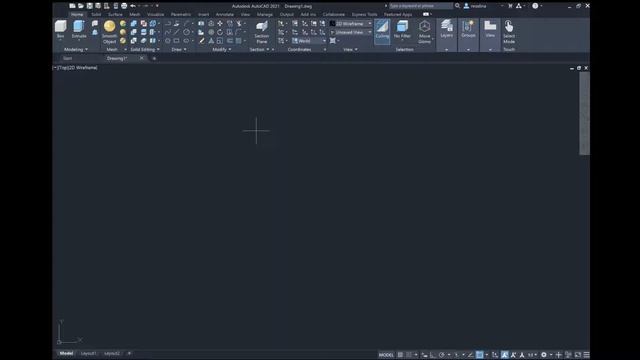Switch to the Visualize ribbon tab
This screenshot has height=360, width=640.
point(156,14)
